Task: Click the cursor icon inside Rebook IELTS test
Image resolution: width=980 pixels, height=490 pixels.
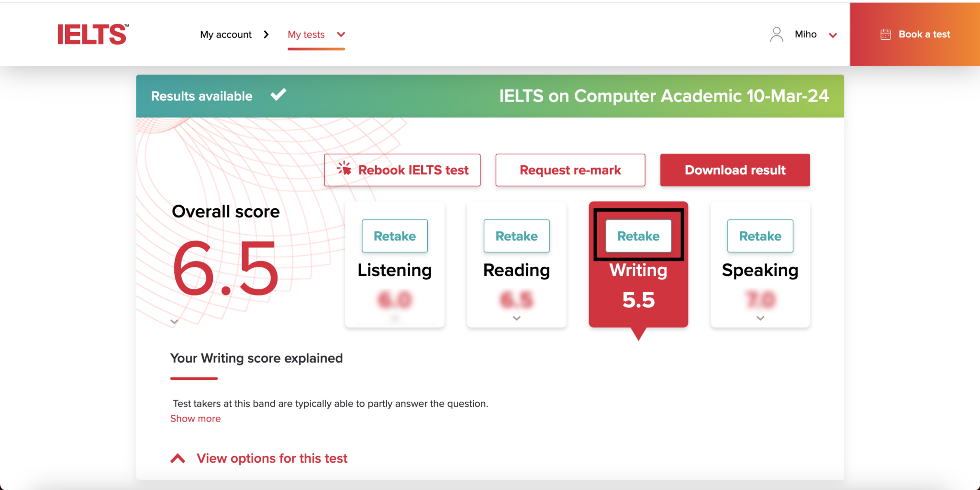Action: [x=345, y=170]
